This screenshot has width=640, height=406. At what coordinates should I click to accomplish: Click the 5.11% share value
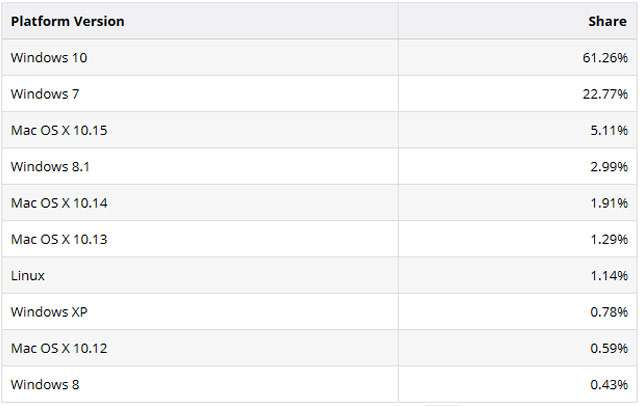tap(607, 130)
